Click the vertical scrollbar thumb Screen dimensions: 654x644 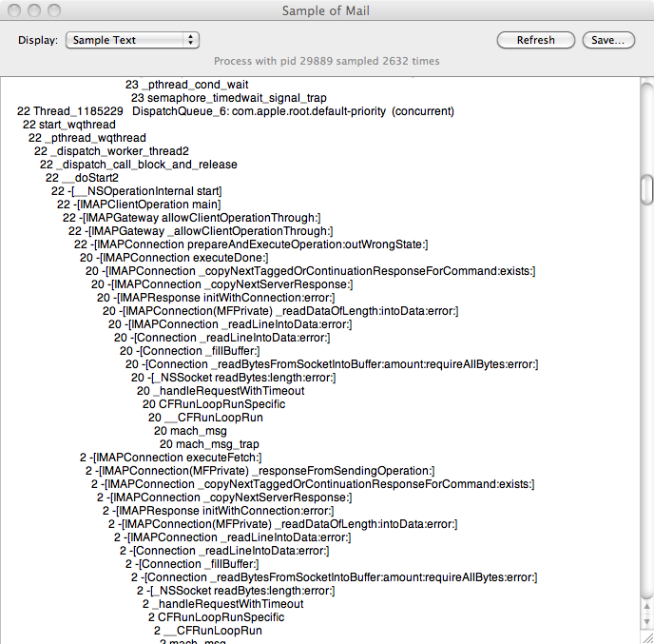pyautogui.click(x=647, y=190)
